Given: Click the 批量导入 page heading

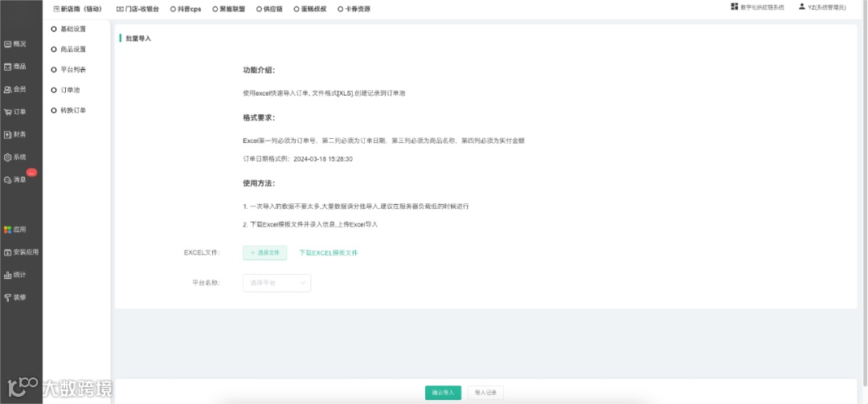Looking at the screenshot, I should [x=138, y=39].
